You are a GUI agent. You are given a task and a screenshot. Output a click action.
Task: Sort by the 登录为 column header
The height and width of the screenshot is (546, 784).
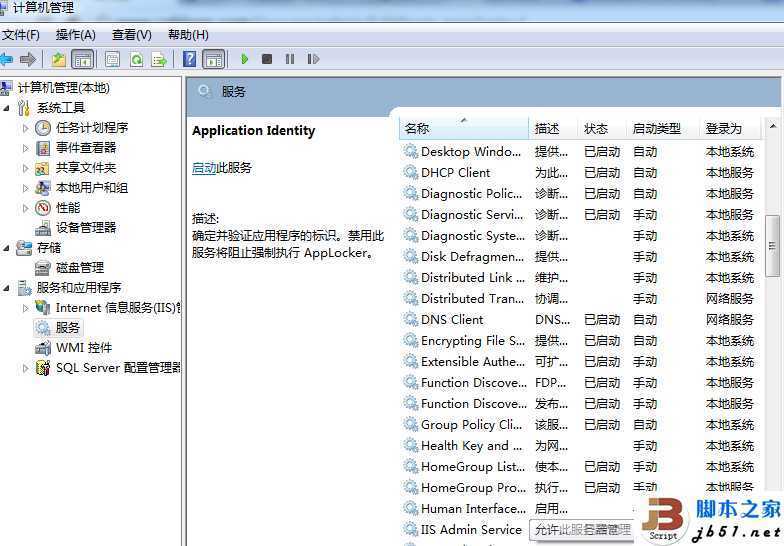tap(730, 128)
